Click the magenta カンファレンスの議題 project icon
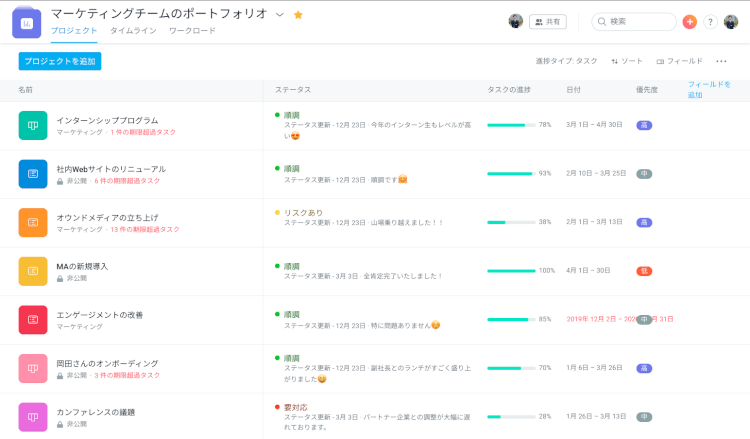 [33, 417]
